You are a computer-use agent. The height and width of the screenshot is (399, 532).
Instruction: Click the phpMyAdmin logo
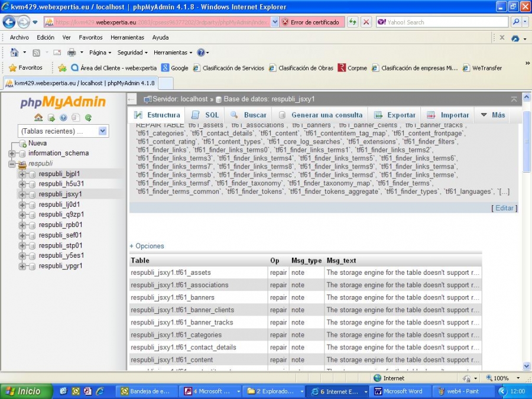[63, 102]
